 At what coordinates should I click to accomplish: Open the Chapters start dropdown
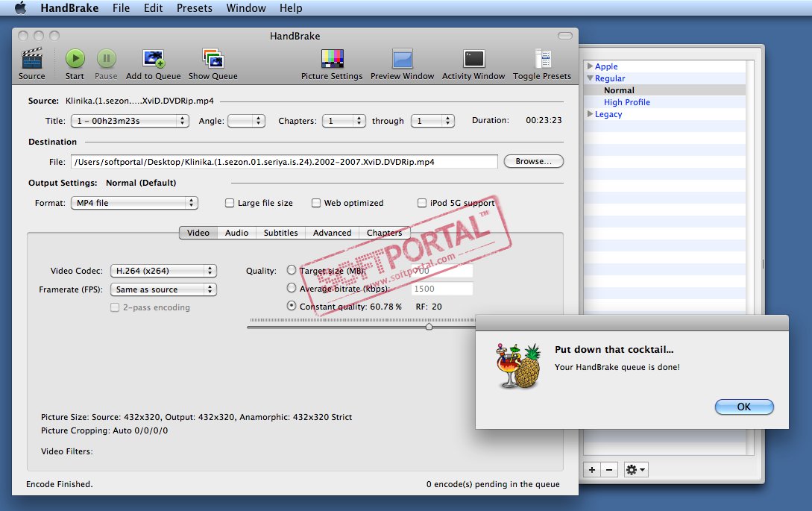(344, 121)
